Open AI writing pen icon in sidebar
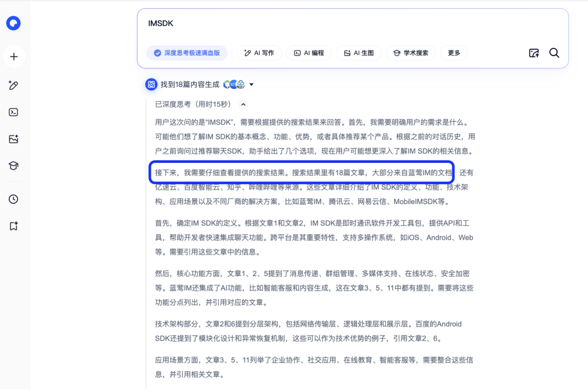This screenshot has height=389, width=588. [x=14, y=85]
